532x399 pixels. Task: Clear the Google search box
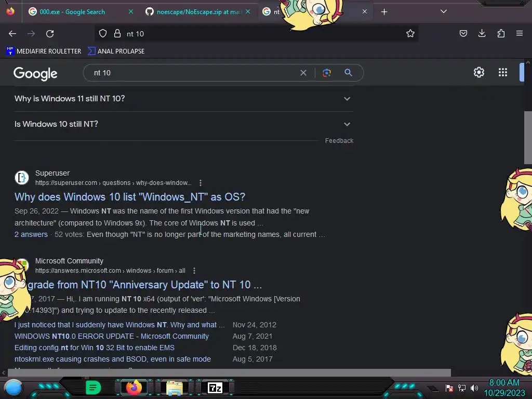click(x=303, y=73)
